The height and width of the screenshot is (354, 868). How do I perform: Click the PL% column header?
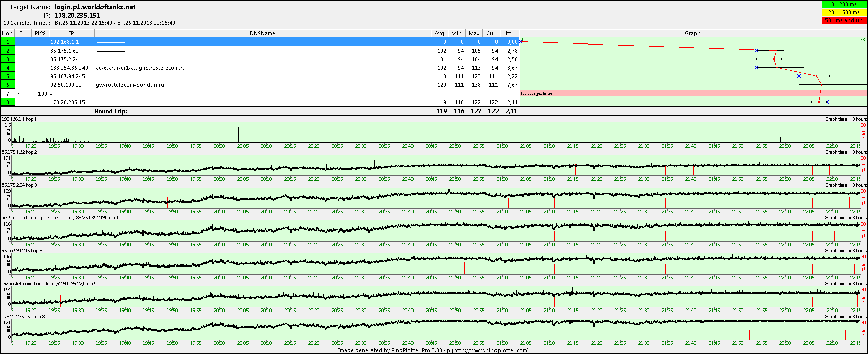pyautogui.click(x=40, y=33)
